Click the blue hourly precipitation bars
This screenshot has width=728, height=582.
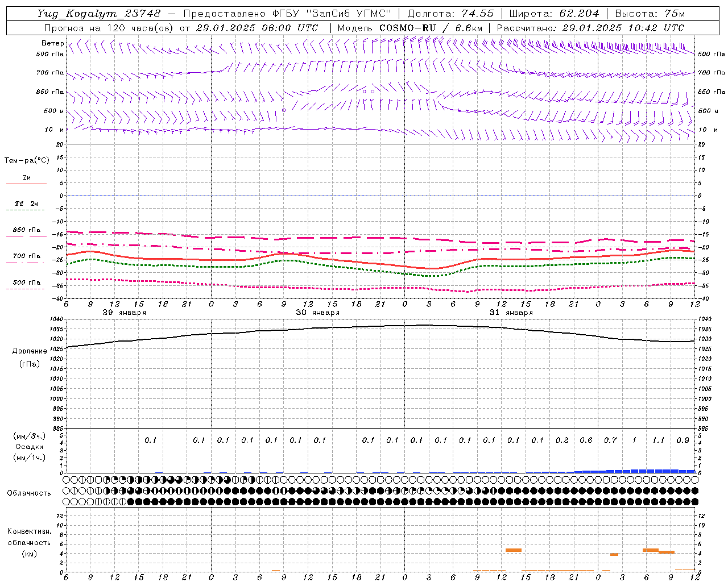point(618,471)
